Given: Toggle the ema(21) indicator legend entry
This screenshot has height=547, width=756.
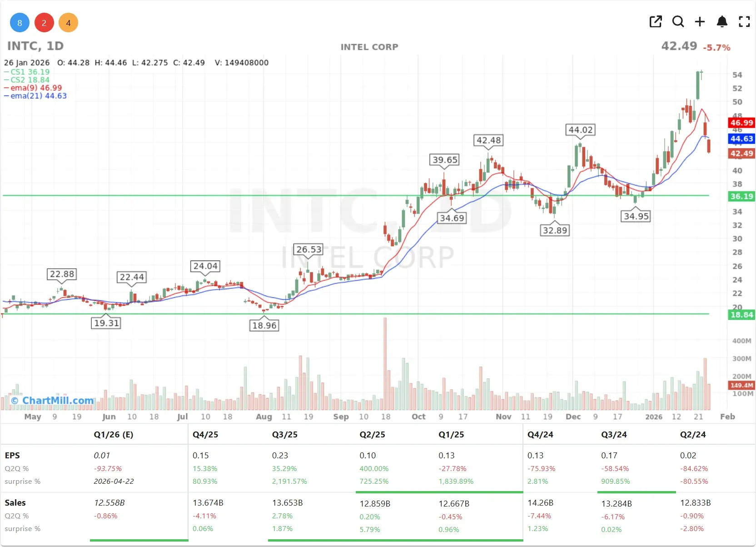Looking at the screenshot, I should click(x=35, y=96).
